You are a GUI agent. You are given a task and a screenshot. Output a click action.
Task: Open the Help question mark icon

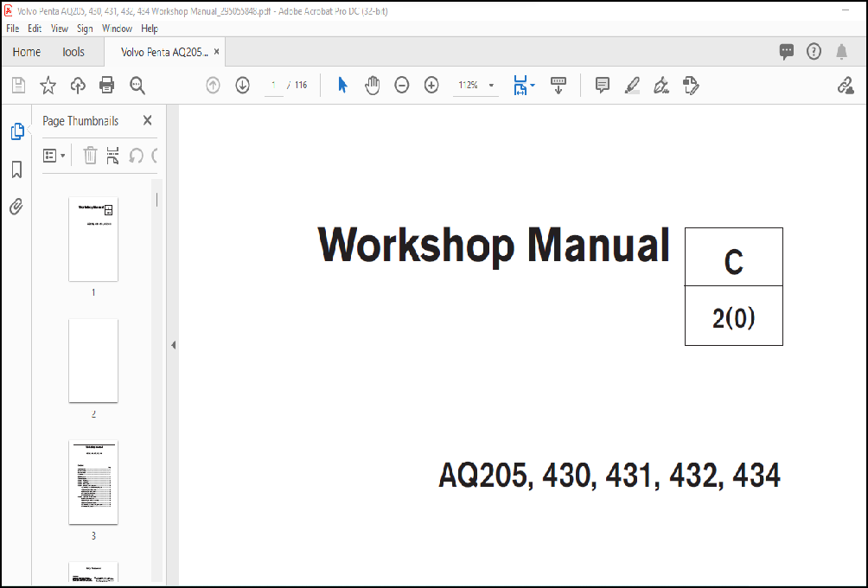[x=814, y=52]
